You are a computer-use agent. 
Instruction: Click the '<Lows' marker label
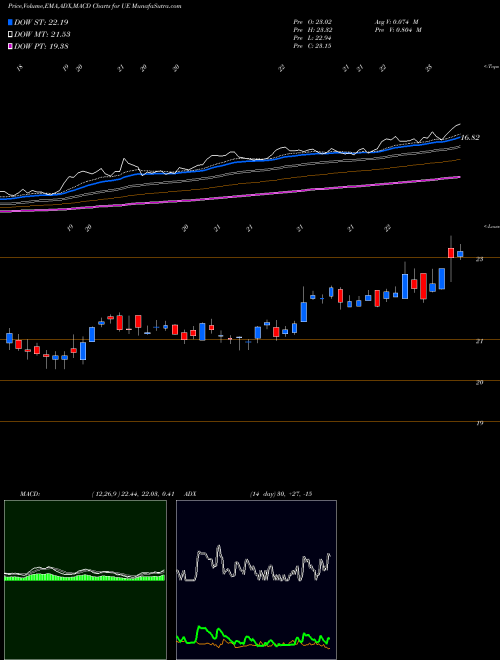[491, 226]
